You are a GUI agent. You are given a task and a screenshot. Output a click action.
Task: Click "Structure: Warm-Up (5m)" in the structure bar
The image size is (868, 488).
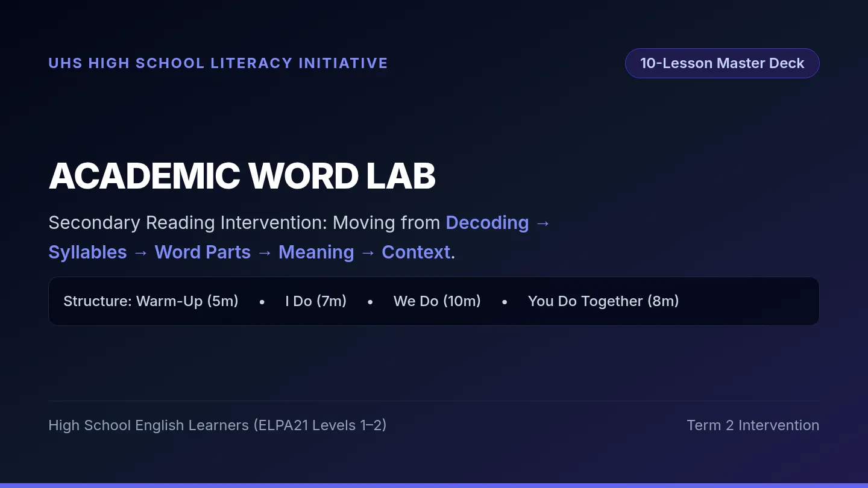[x=151, y=301]
